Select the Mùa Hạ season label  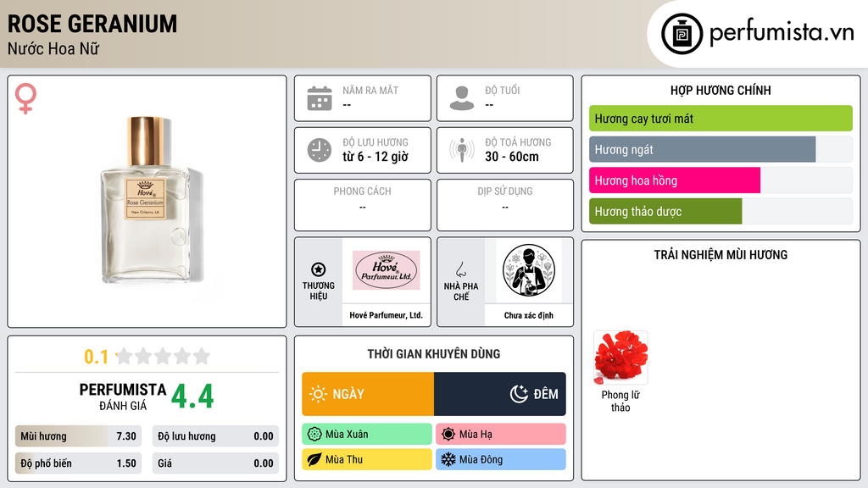tap(501, 435)
